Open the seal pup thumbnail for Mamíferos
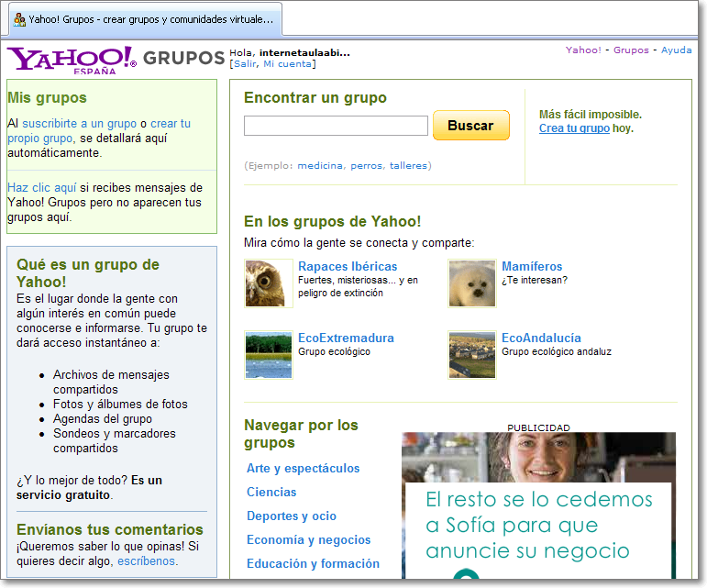This screenshot has width=707, height=588. (472, 283)
